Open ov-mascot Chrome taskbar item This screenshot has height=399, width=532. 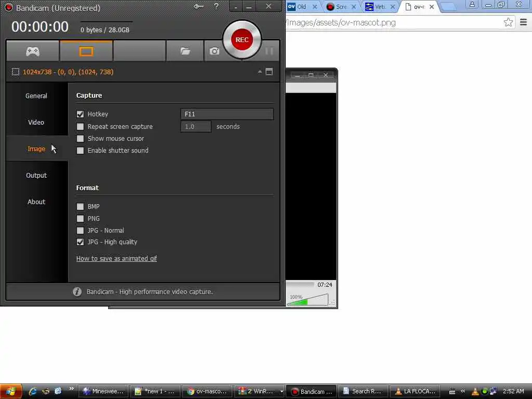tap(207, 391)
